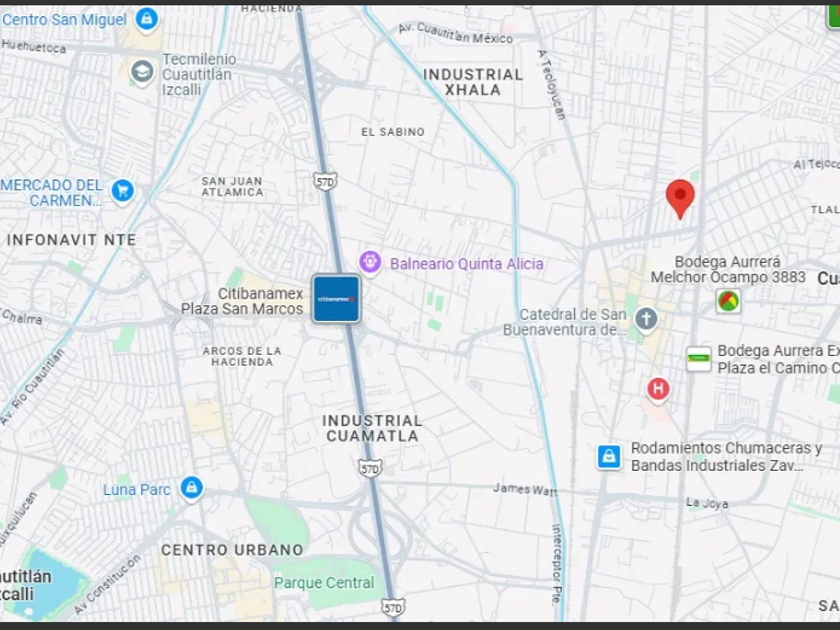Click the red location pin marker

[x=680, y=199]
